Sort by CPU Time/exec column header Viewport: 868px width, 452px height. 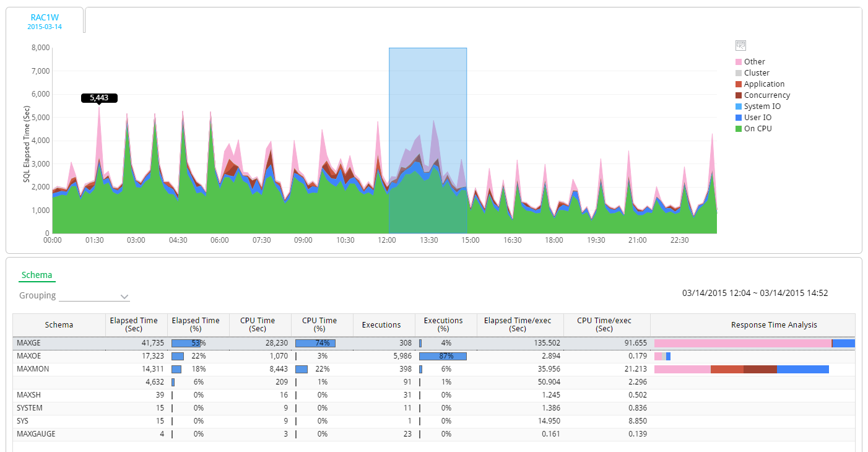click(607, 325)
